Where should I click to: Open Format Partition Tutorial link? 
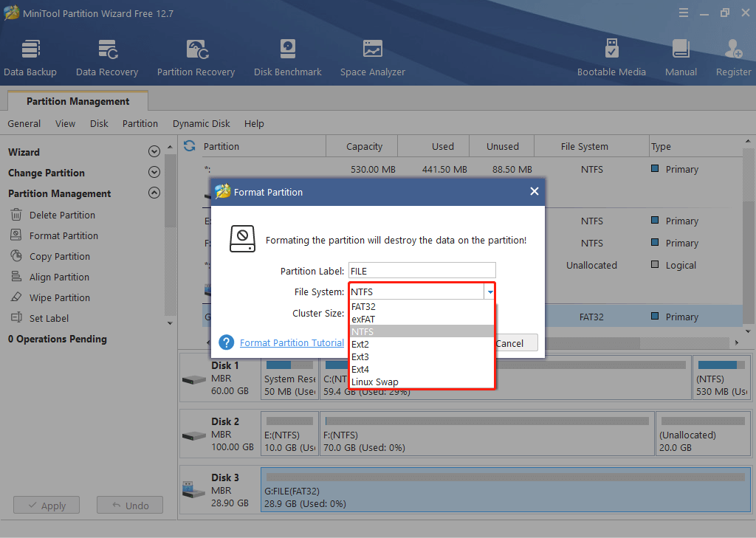click(x=292, y=342)
